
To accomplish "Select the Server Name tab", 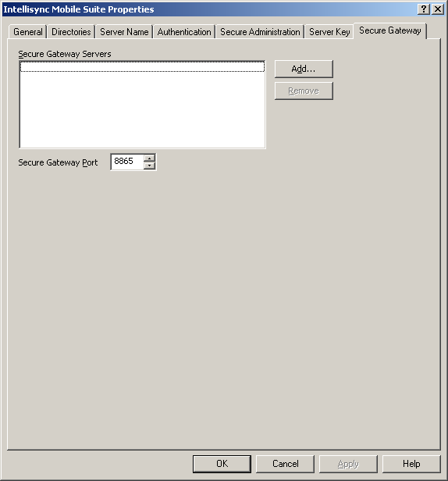I will [x=124, y=32].
